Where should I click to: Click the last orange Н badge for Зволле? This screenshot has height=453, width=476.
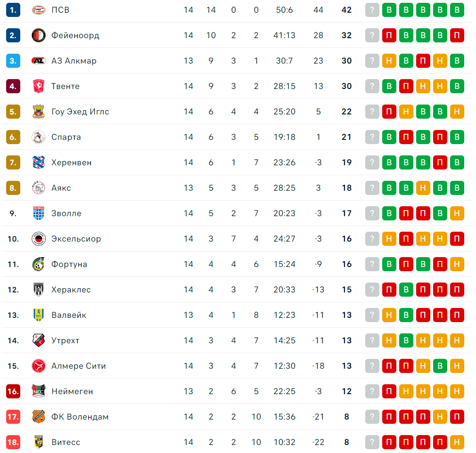[x=457, y=213]
